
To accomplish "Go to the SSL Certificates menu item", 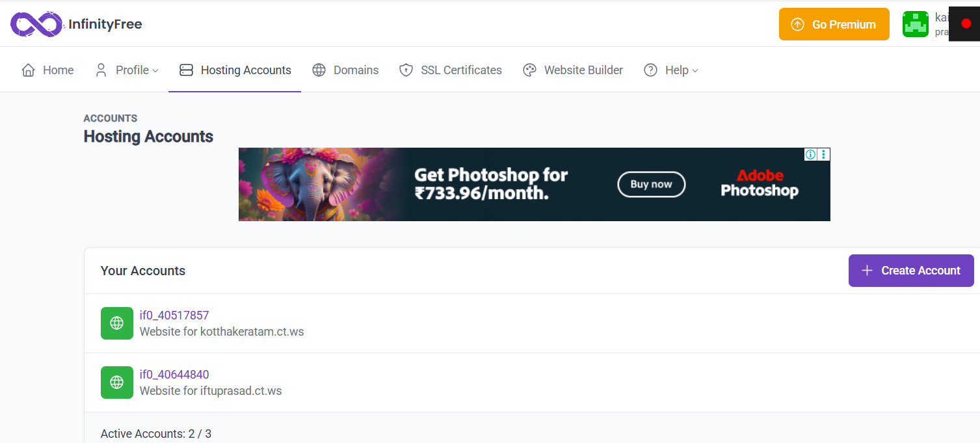I will click(x=460, y=70).
